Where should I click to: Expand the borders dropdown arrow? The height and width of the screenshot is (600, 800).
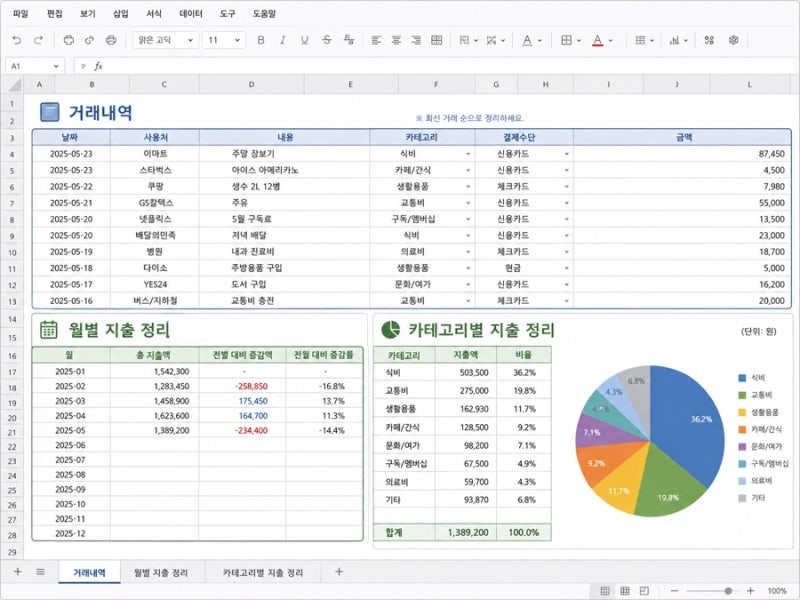(579, 40)
